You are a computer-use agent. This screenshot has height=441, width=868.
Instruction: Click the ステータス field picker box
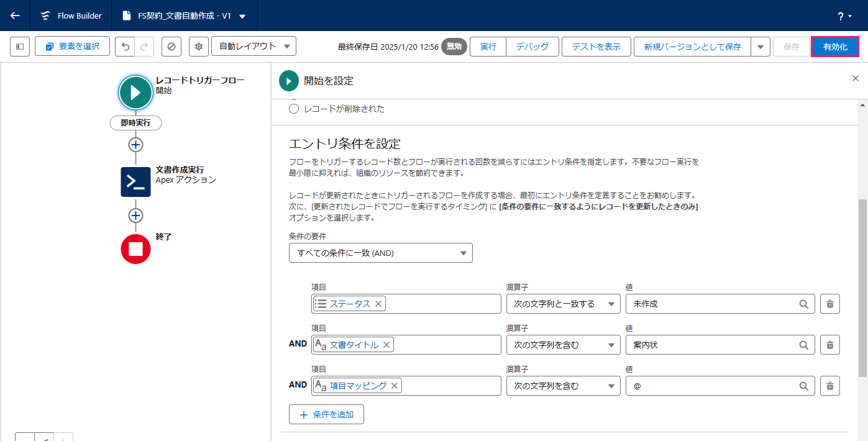tap(406, 304)
